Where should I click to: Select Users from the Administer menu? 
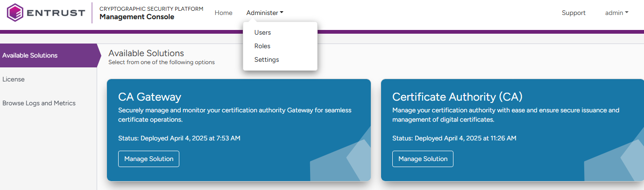tap(262, 33)
